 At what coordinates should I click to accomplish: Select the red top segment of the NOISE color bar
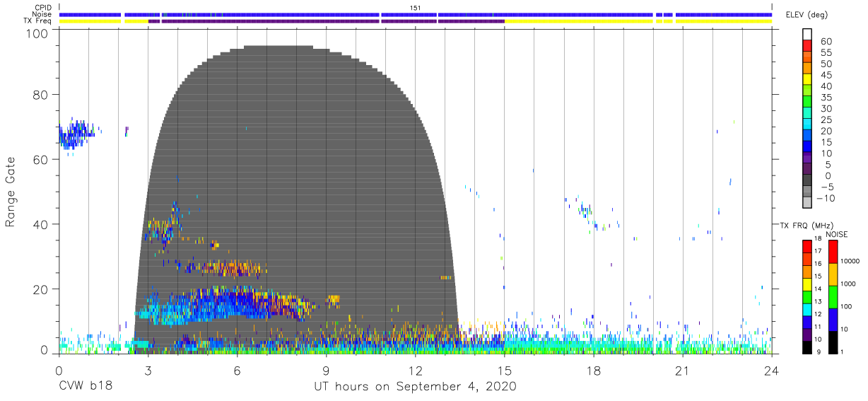833,251
